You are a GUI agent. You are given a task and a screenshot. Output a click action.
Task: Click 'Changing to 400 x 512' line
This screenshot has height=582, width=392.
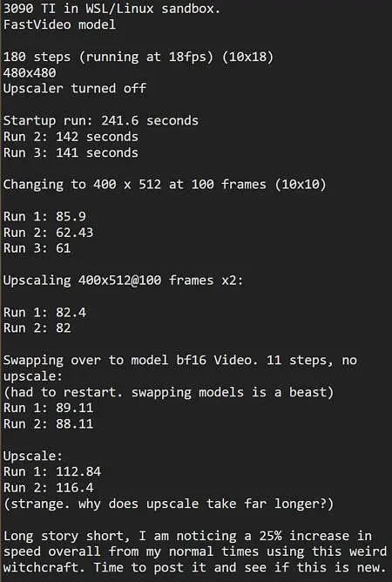(x=165, y=185)
